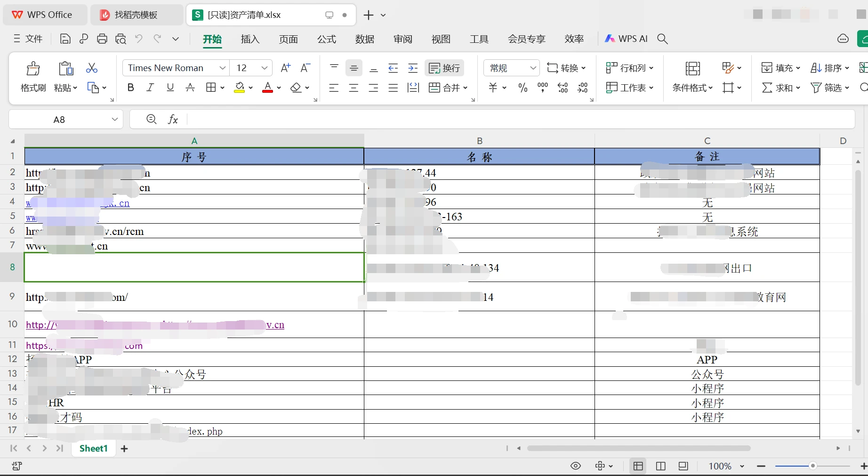Viewport: 868px width, 476px height.
Task: Toggle Italic formatting
Action: pyautogui.click(x=150, y=88)
